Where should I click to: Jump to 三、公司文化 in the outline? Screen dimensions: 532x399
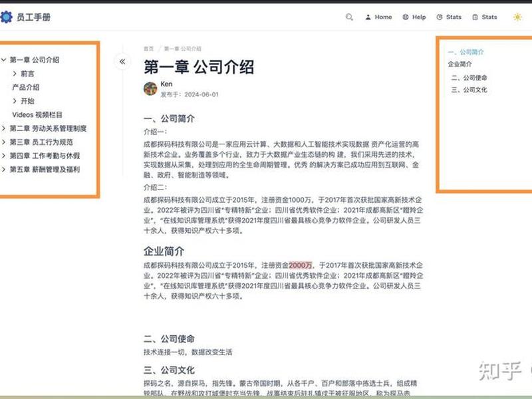coord(469,90)
